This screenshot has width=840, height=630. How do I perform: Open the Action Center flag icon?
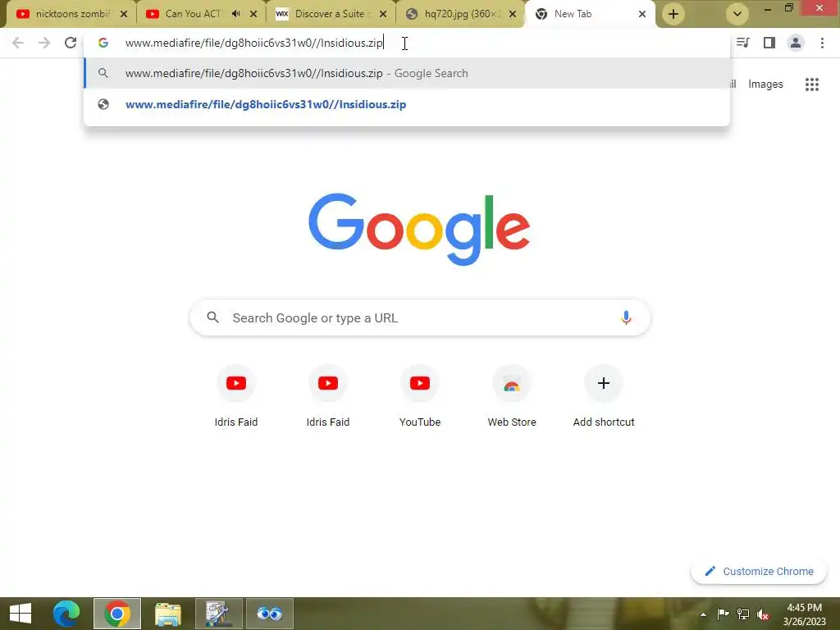723,614
